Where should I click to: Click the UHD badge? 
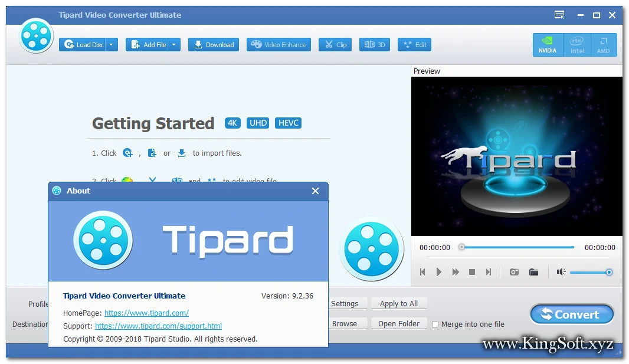coord(258,123)
